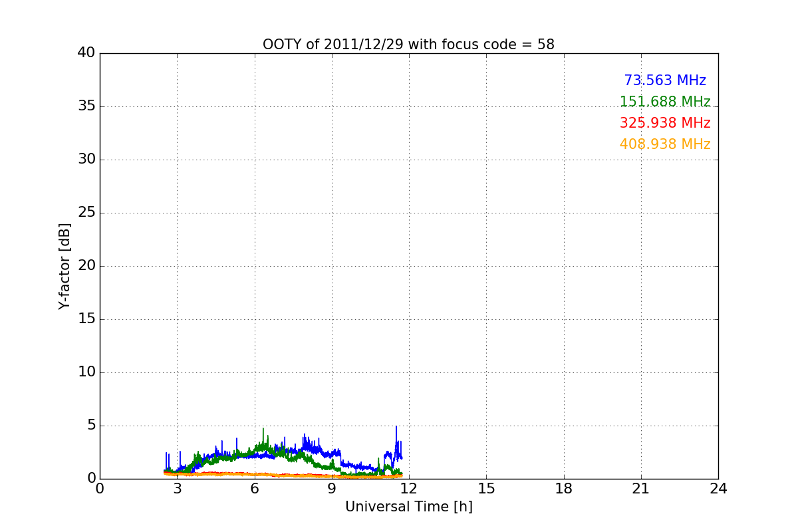
Task: Click the x-axis tick label '18'
Action: point(564,489)
